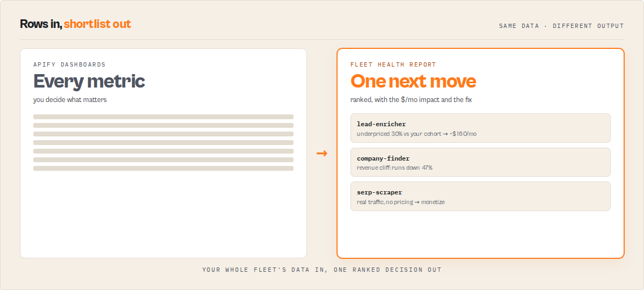Choose the serp-scraper monetize card
Image resolution: width=644 pixels, height=290 pixels.
pos(480,196)
